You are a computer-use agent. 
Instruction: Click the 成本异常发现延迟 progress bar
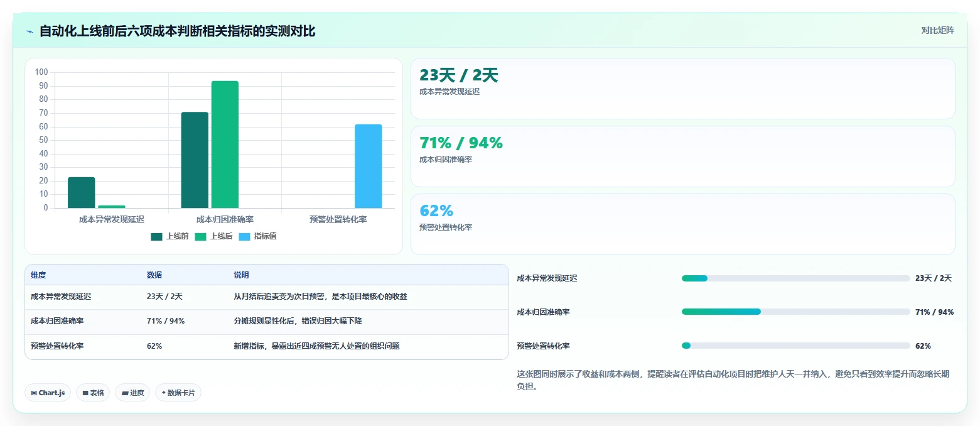pos(795,278)
